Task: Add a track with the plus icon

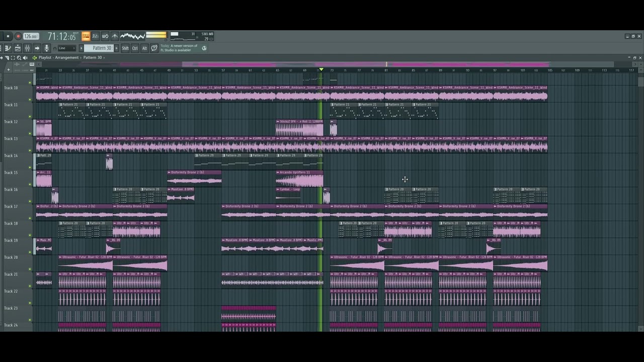Action: [x=9, y=70]
